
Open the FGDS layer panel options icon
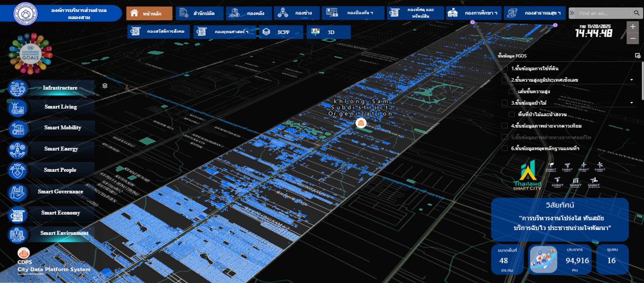(x=637, y=56)
